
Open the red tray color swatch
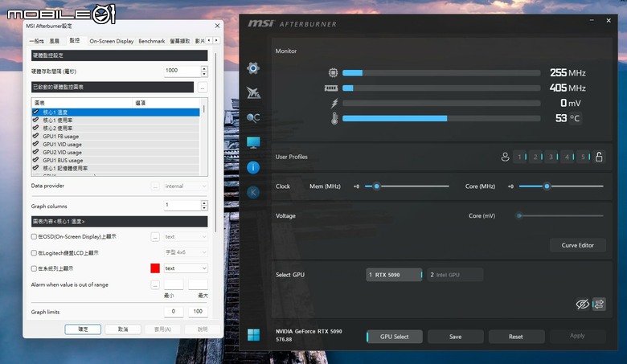(155, 268)
